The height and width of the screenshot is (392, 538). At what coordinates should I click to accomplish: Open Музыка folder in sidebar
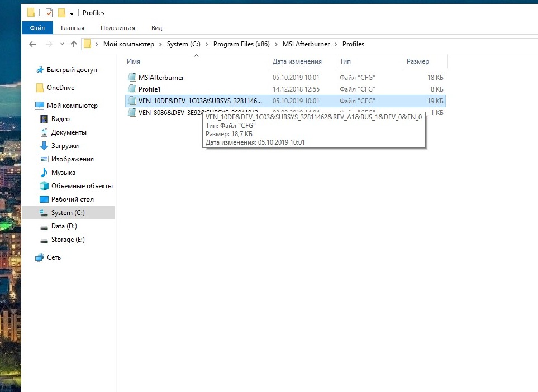[x=63, y=172]
